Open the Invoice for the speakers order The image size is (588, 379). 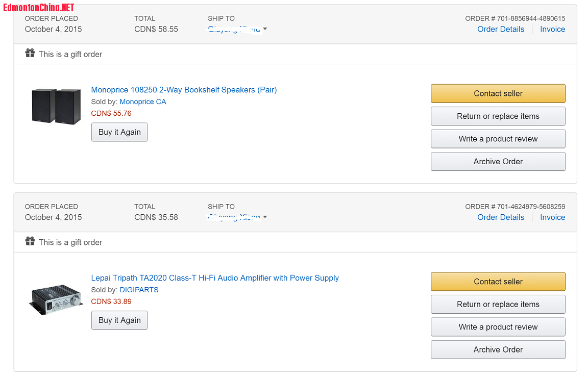click(553, 29)
